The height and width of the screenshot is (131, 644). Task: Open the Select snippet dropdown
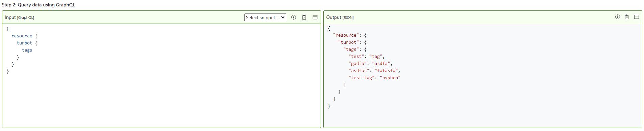coord(265,18)
